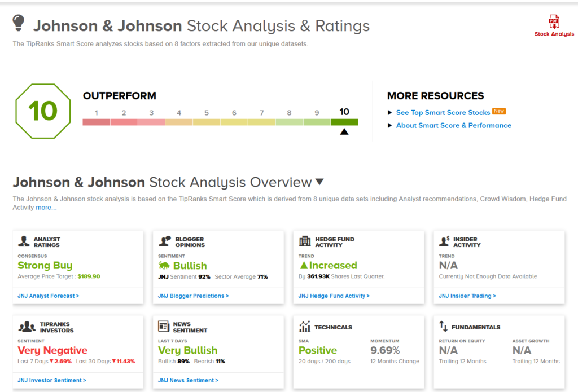
Task: Click the Analyst Ratings person icon
Action: click(24, 242)
